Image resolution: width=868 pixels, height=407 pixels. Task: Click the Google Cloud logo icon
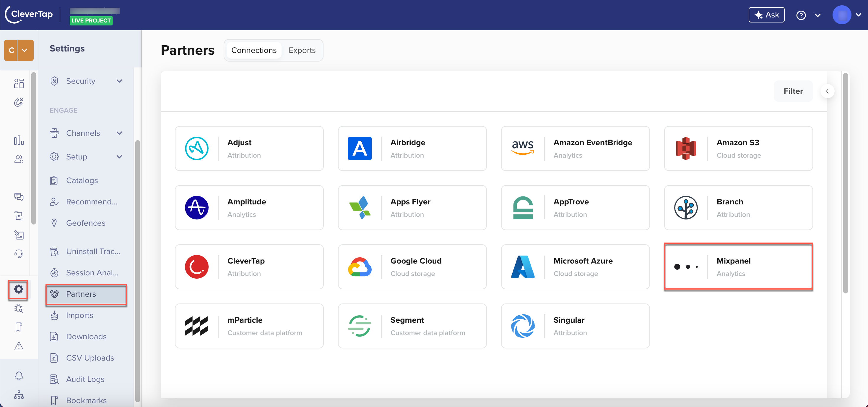[360, 267]
